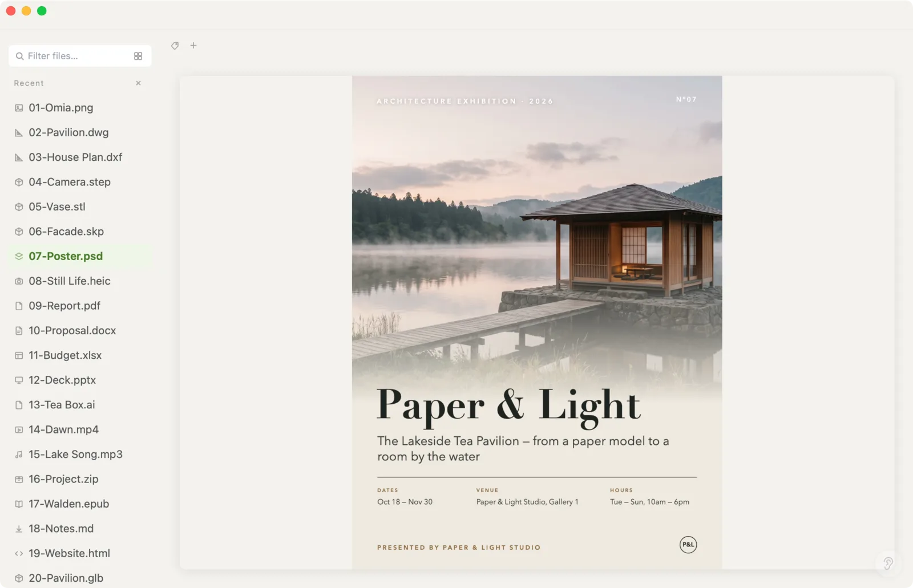The width and height of the screenshot is (913, 588).
Task: Select 20-Pavilion.glb in the sidebar
Action: (x=80, y=578)
